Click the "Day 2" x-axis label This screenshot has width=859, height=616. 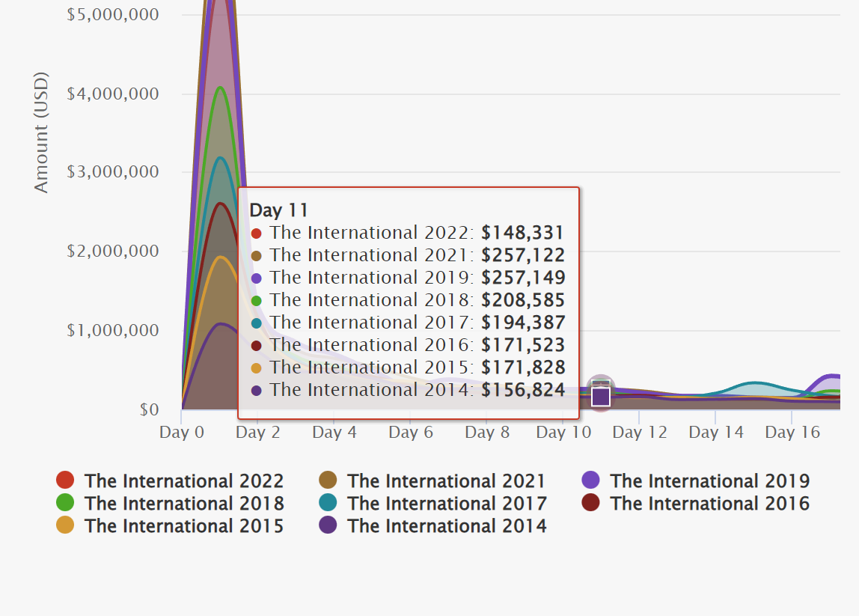pos(258,433)
